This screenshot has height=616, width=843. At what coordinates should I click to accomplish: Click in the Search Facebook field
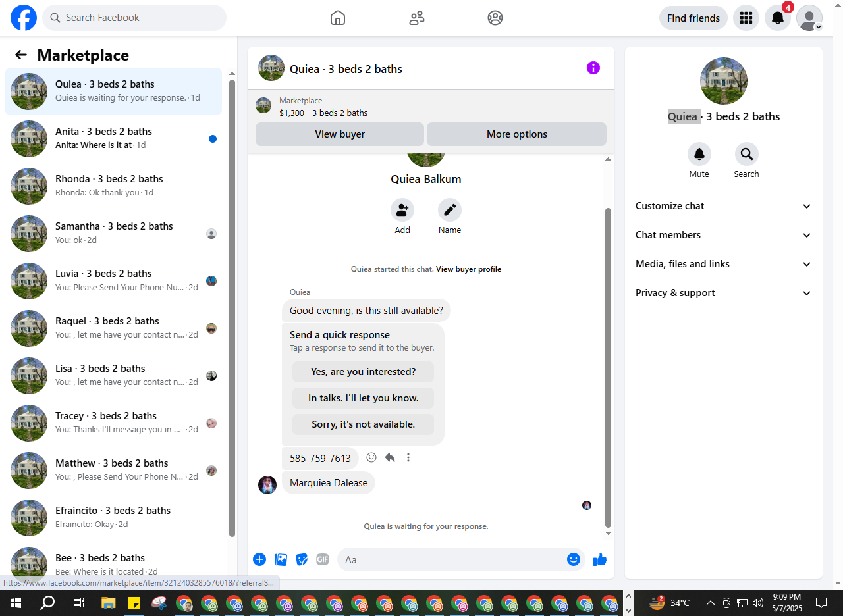[134, 18]
